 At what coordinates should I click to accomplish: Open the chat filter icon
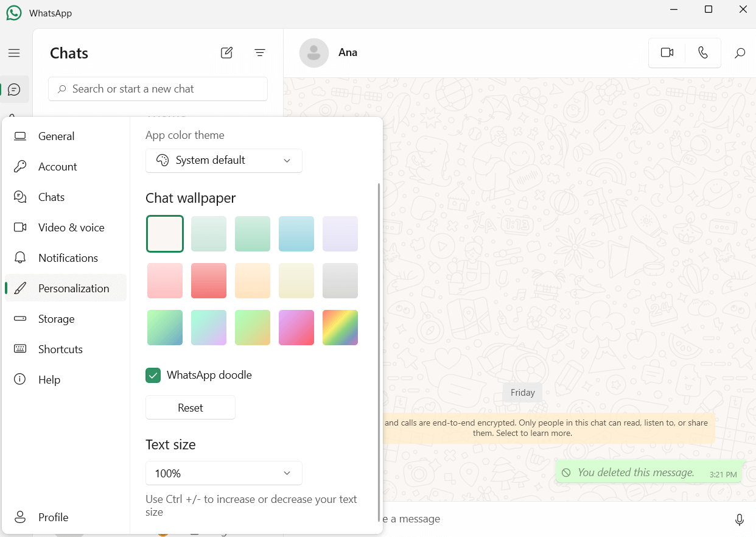click(x=260, y=53)
